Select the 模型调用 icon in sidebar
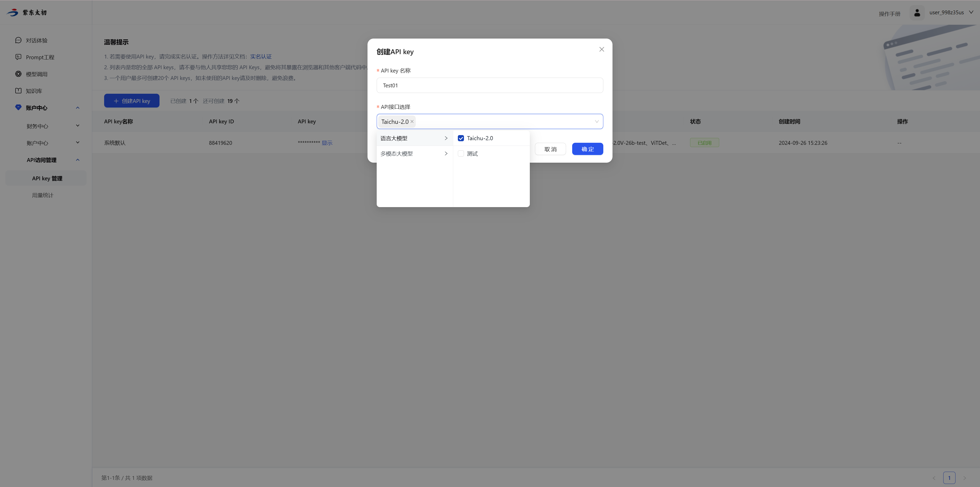This screenshot has height=487, width=980. click(x=18, y=74)
